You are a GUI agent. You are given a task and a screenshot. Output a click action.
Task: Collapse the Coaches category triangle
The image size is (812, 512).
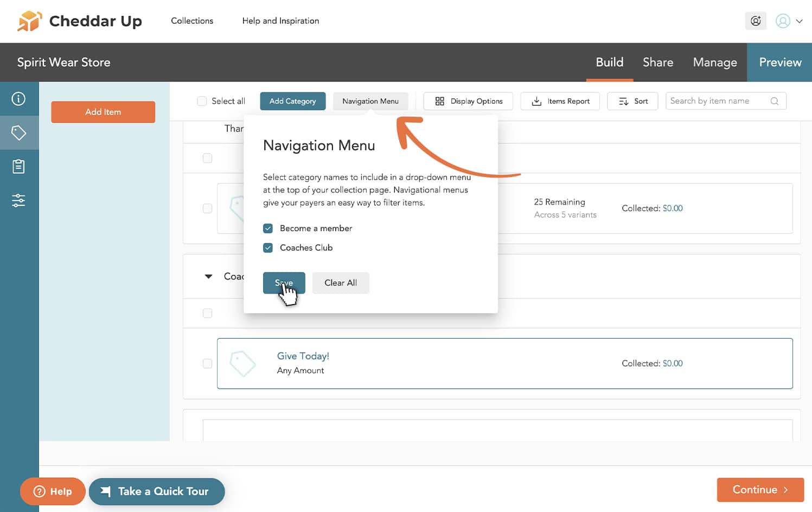point(208,276)
